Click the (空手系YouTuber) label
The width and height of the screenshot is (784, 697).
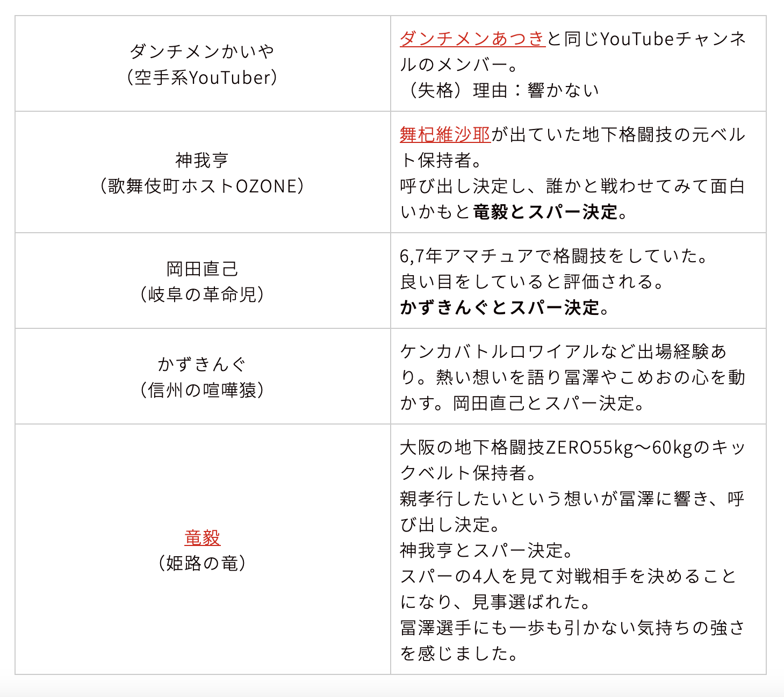point(202,77)
